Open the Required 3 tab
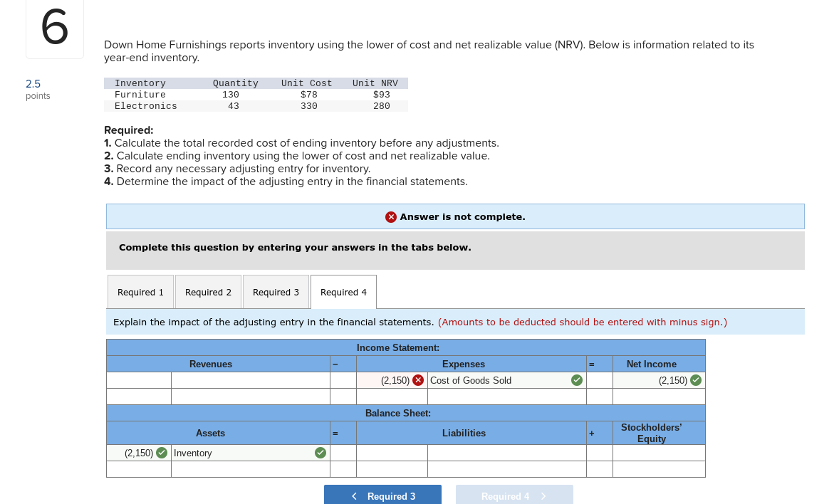 pyautogui.click(x=276, y=292)
